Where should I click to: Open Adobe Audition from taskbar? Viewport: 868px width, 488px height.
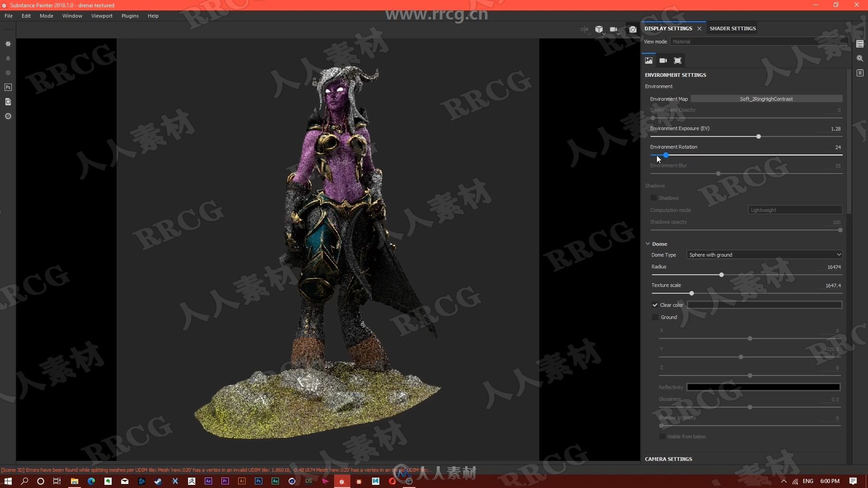coord(275,481)
